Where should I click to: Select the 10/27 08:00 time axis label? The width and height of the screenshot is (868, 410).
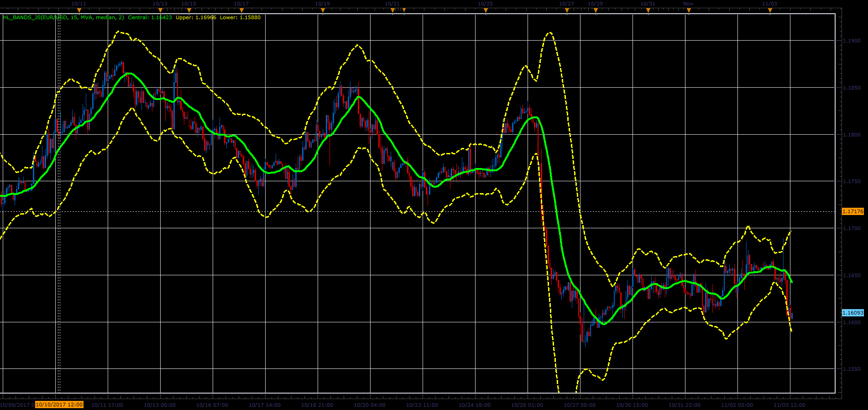click(x=580, y=405)
